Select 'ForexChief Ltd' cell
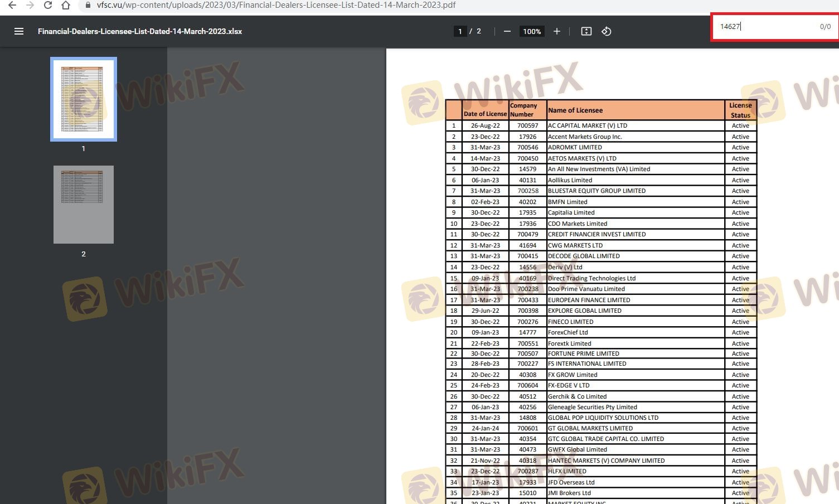 click(x=636, y=332)
